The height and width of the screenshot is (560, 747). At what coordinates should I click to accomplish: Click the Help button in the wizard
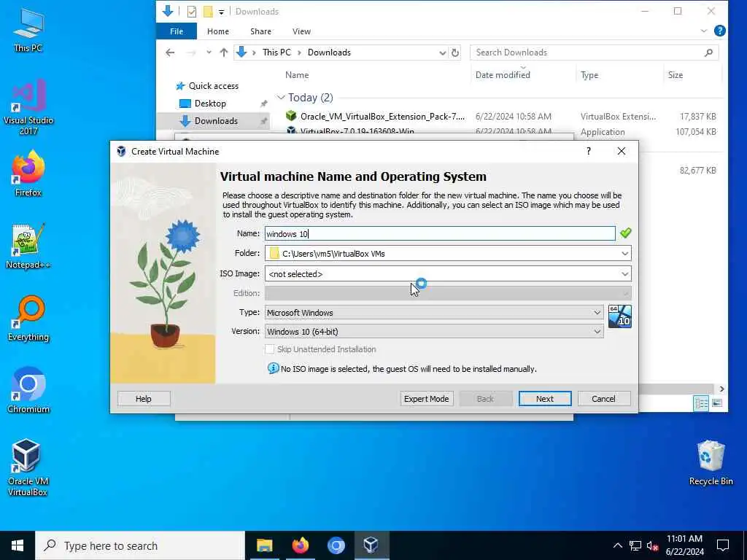(144, 399)
